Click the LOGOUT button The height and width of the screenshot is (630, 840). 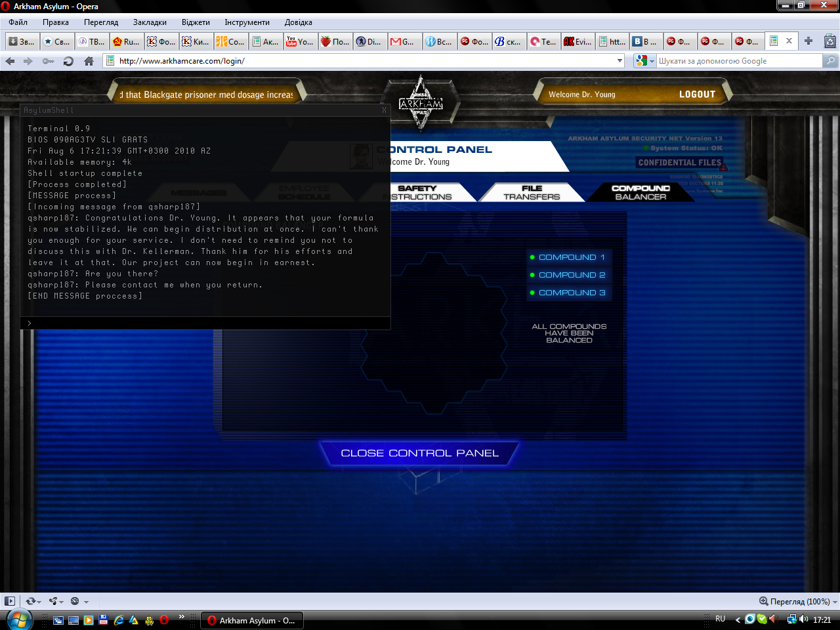pos(697,94)
